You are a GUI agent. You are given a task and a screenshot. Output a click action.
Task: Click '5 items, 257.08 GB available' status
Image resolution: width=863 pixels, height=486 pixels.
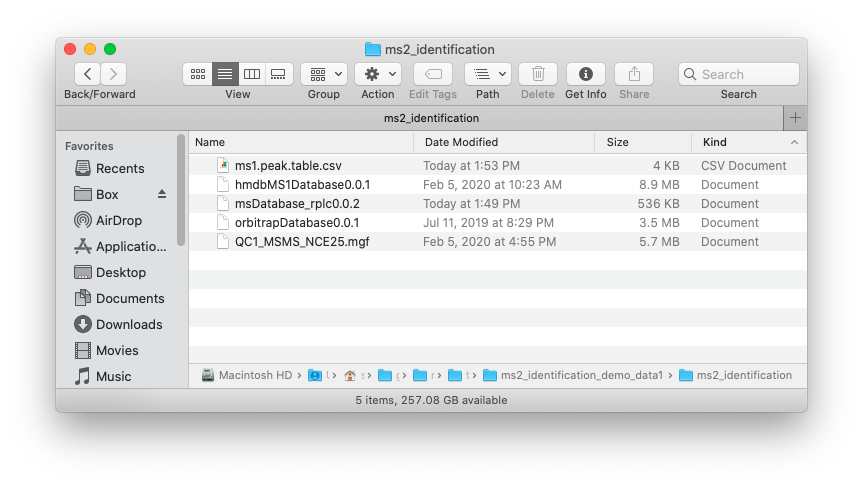pyautogui.click(x=432, y=400)
